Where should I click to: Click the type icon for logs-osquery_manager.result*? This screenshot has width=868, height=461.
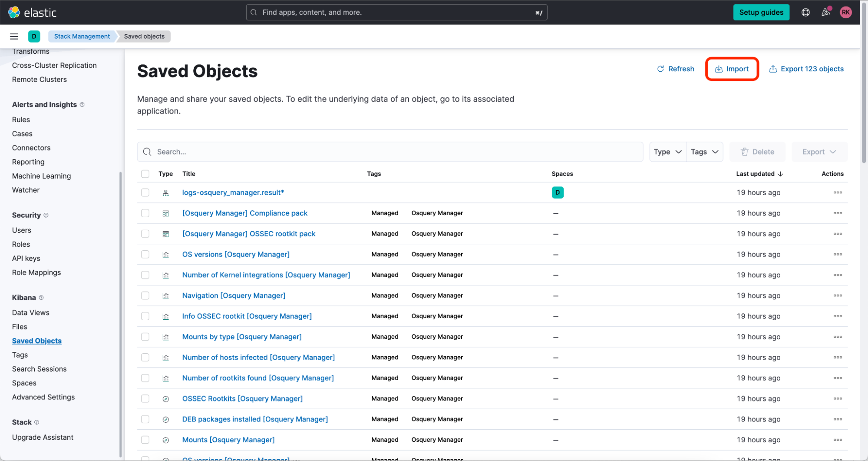tap(165, 193)
